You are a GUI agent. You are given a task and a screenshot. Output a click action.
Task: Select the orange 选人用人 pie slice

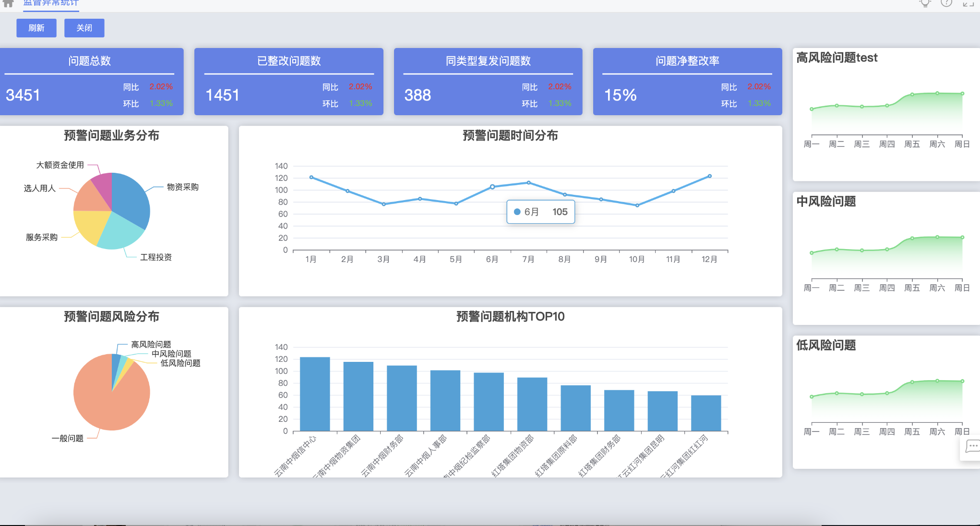click(91, 198)
